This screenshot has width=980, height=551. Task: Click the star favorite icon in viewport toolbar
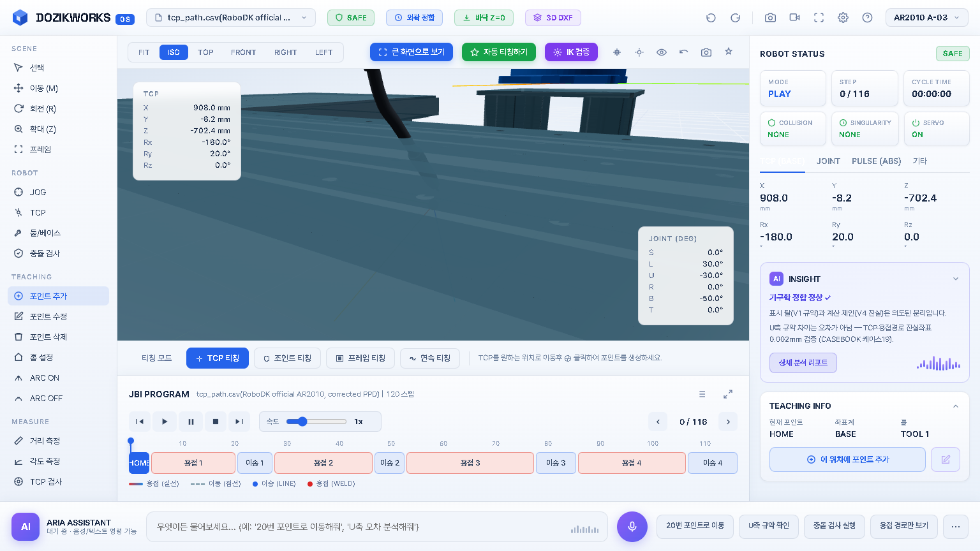coord(729,52)
